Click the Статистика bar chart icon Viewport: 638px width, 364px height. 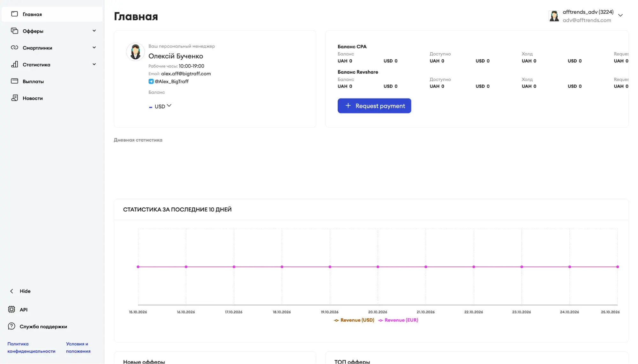coord(14,64)
